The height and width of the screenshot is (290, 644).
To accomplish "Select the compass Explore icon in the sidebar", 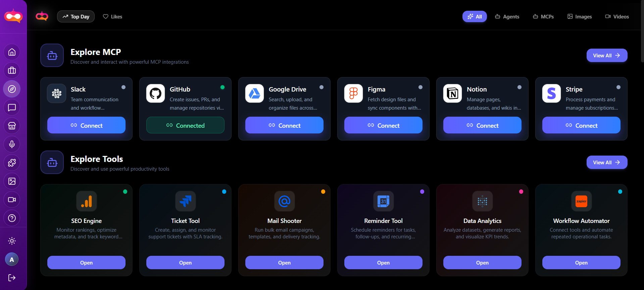I will coord(12,89).
